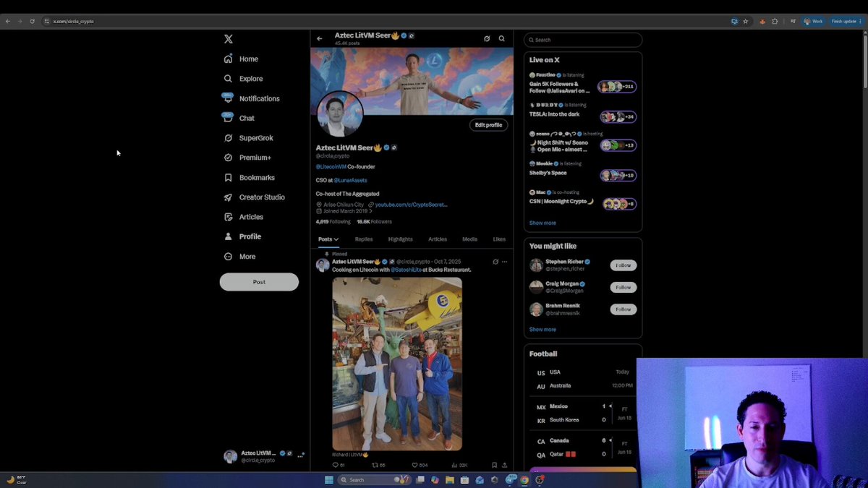Click Show more under You might like
Image resolution: width=868 pixels, height=488 pixels.
tap(542, 330)
